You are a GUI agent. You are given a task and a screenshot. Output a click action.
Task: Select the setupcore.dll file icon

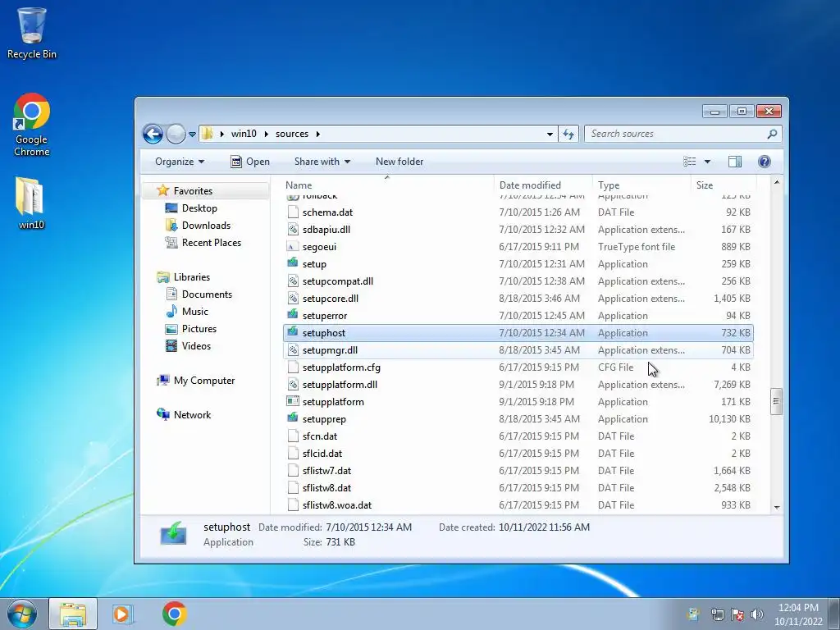(293, 299)
